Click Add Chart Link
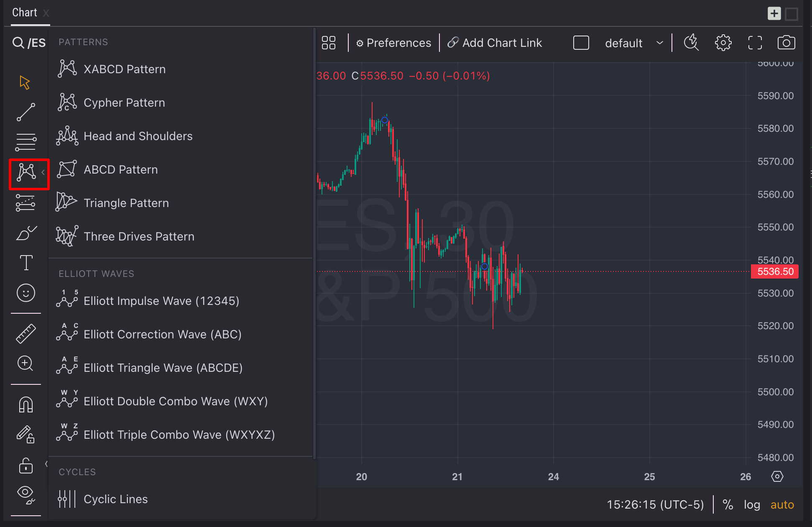Viewport: 812px width, 527px height. pyautogui.click(x=495, y=43)
